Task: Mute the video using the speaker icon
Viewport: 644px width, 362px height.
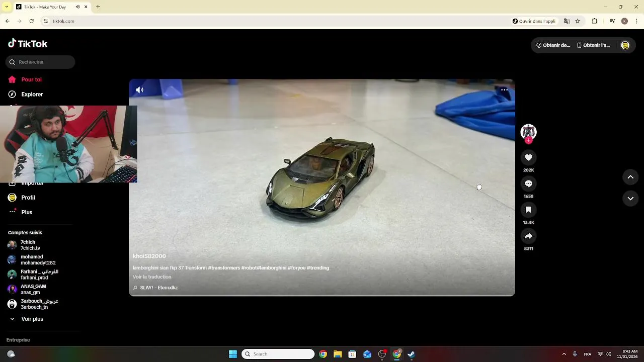Action: click(x=140, y=90)
